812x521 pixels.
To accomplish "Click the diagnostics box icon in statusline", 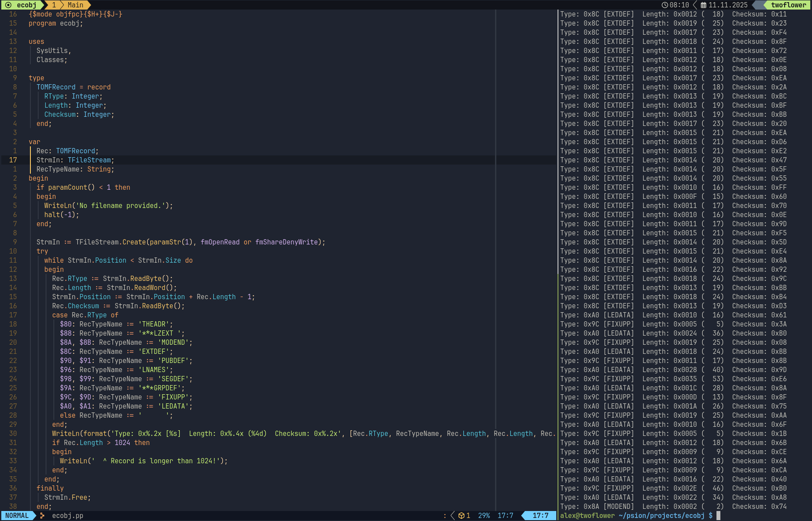I will [x=461, y=516].
